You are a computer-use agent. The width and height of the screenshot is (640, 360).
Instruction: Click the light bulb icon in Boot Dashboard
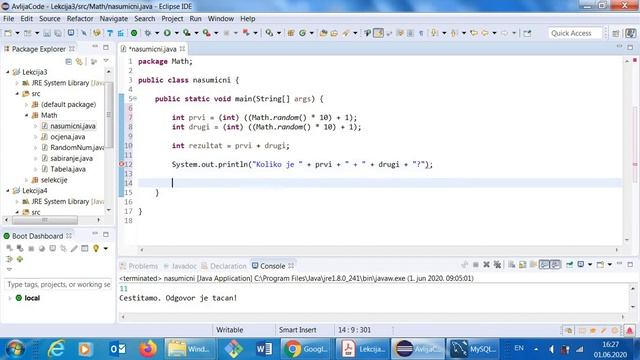click(x=96, y=248)
